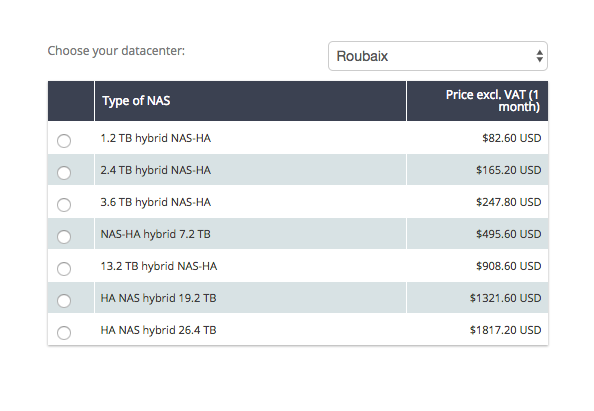Screen dimensions: 594x411
Task: Select NAS-HA hybrid 7.2 TB radio button
Action: click(x=64, y=237)
